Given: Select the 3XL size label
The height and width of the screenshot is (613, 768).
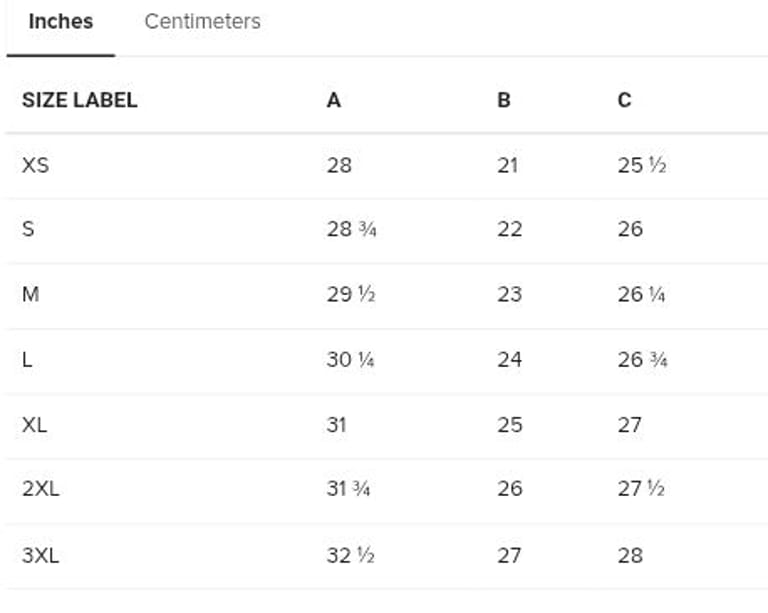Looking at the screenshot, I should [x=40, y=555].
